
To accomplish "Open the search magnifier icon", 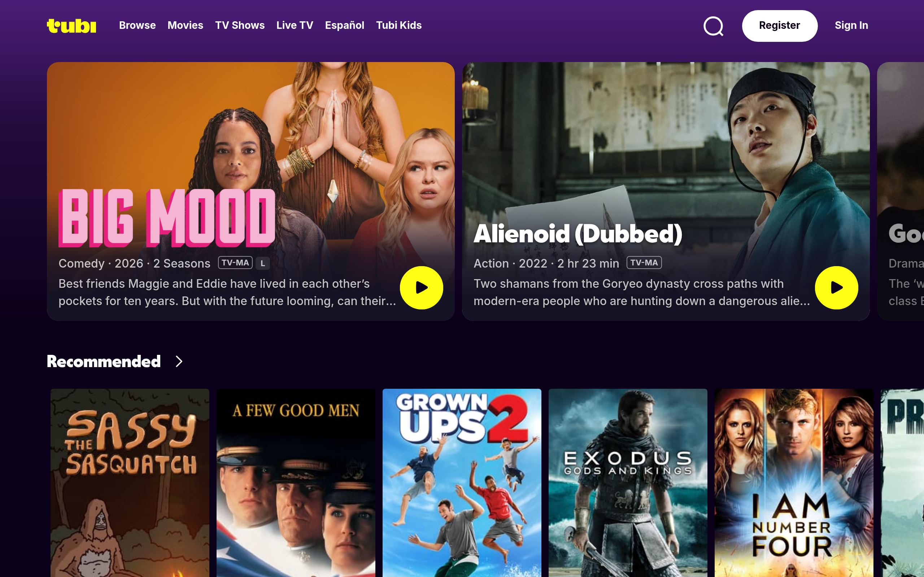I will [713, 26].
